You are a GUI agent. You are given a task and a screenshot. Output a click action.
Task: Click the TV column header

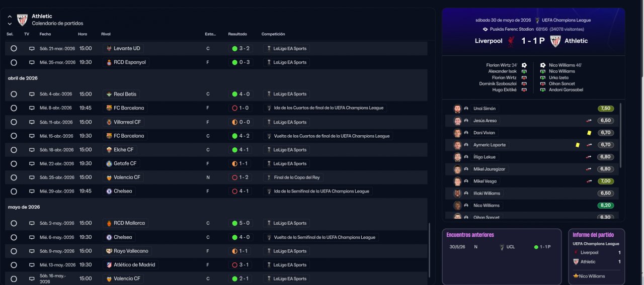pos(27,34)
